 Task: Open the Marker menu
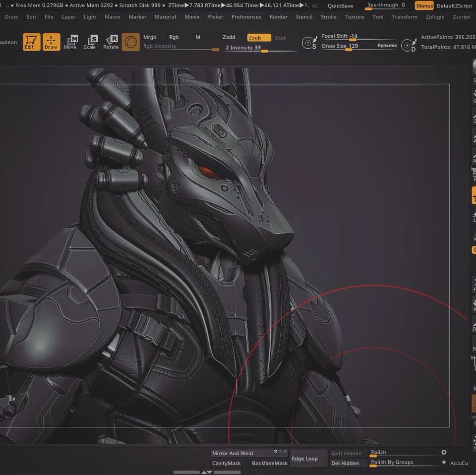tap(137, 17)
